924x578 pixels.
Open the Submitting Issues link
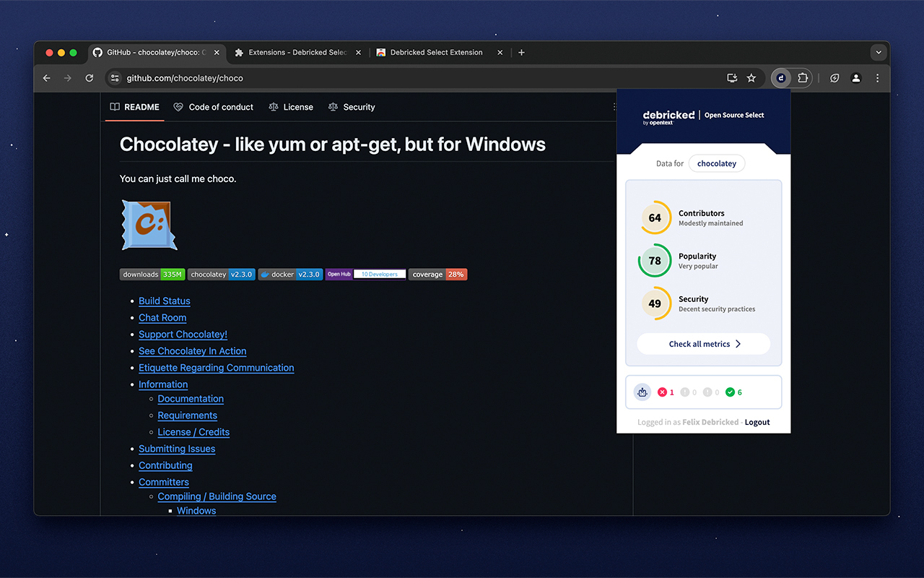click(177, 449)
